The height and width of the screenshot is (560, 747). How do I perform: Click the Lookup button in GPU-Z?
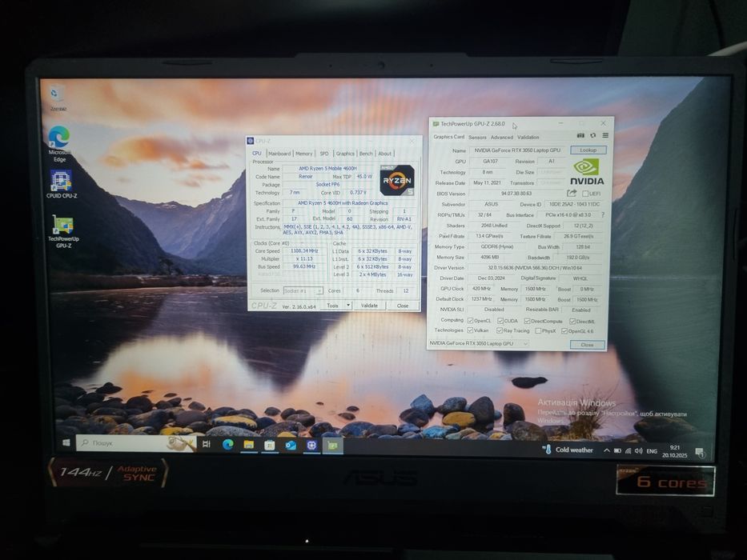tap(588, 150)
